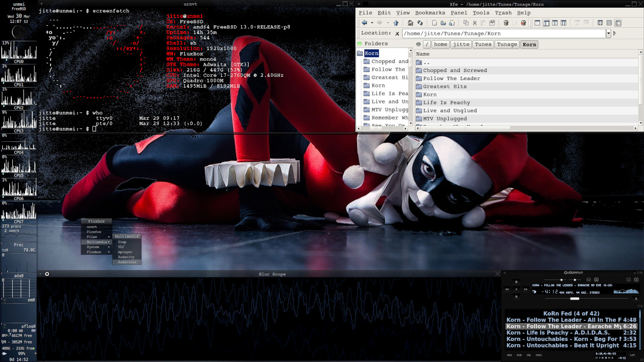Toggle shuffle in Audacious
Image resolution: width=644 pixels, height=362 pixels.
(x=628, y=280)
